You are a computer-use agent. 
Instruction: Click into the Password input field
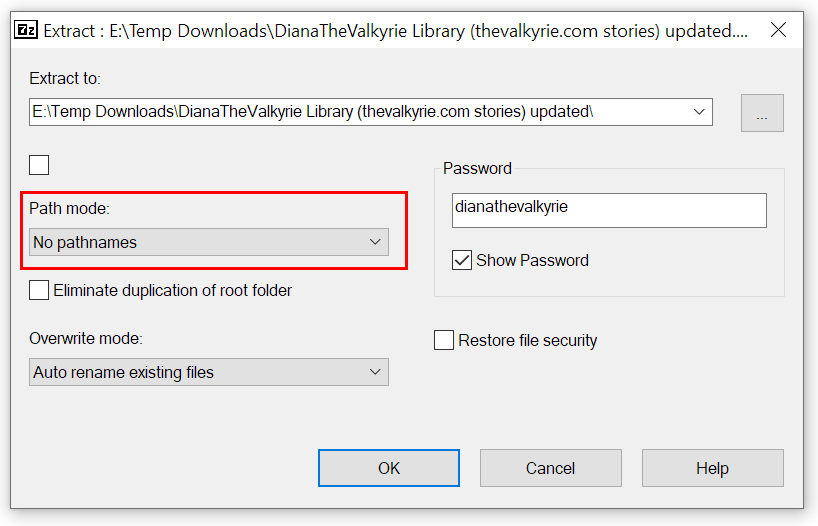pyautogui.click(x=608, y=210)
